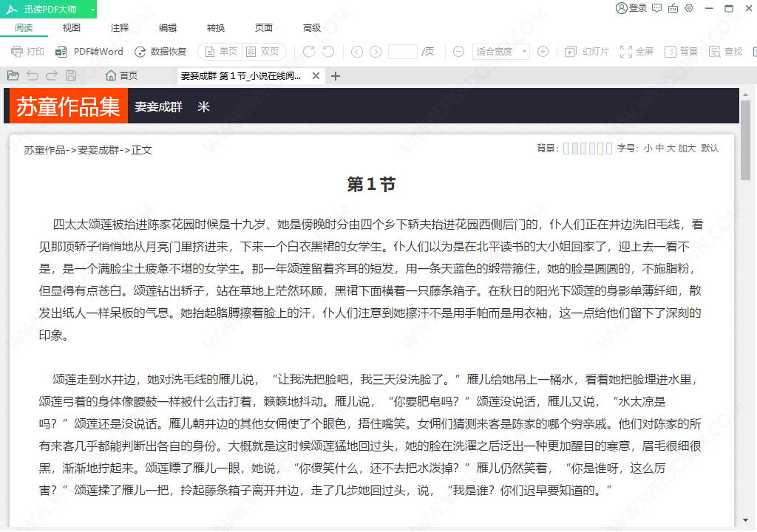Select the 阅读 ribbon tab
The height and width of the screenshot is (532, 757).
click(24, 28)
